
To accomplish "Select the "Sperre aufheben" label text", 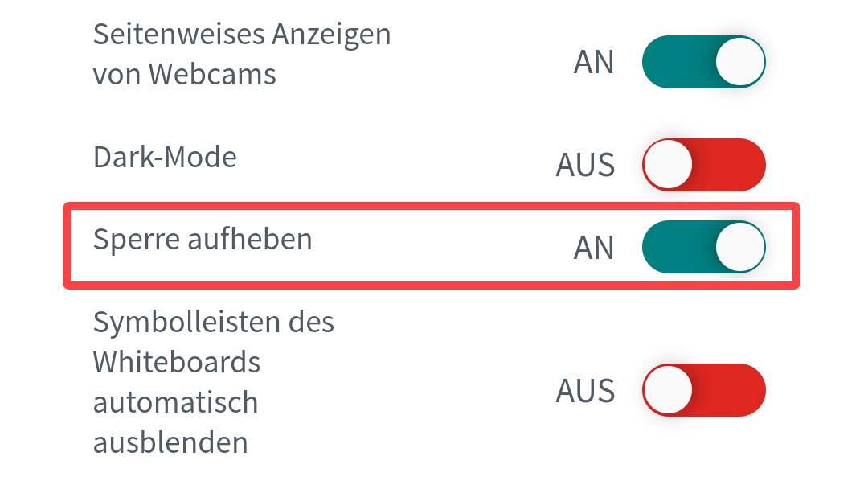I will (203, 239).
